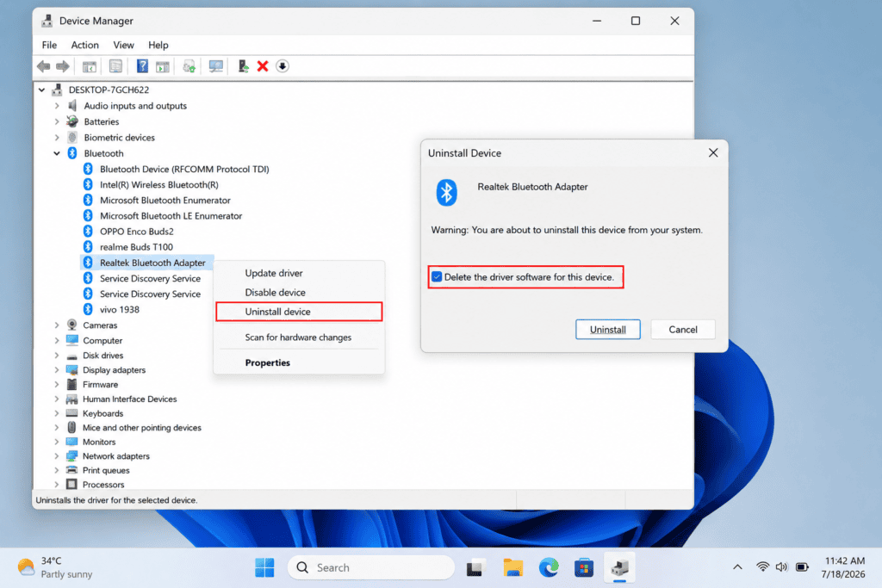The height and width of the screenshot is (588, 882).
Task: Select Bluetooth Device (RFCOMM Protocol TDI)
Action: (x=184, y=170)
